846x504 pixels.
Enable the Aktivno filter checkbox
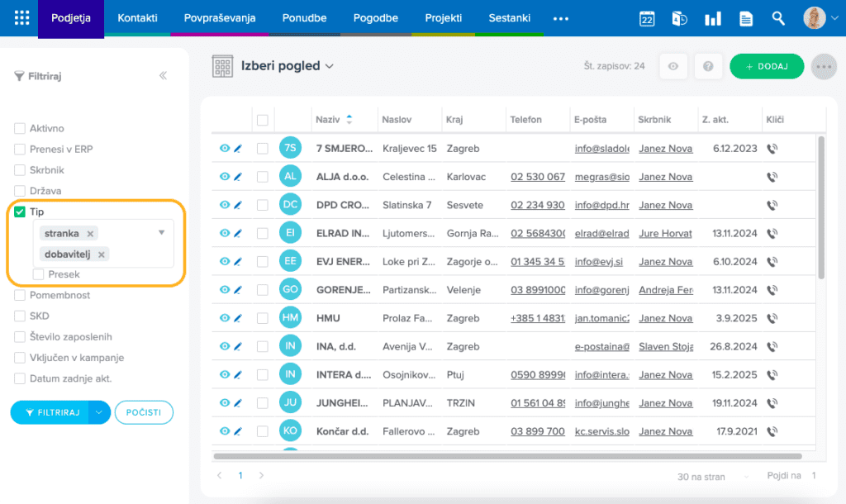click(20, 129)
